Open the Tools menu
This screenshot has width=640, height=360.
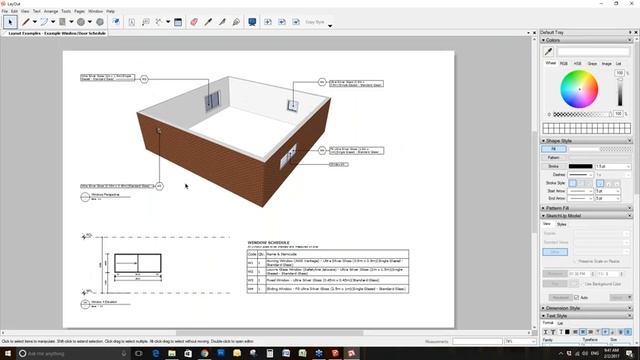pyautogui.click(x=66, y=11)
